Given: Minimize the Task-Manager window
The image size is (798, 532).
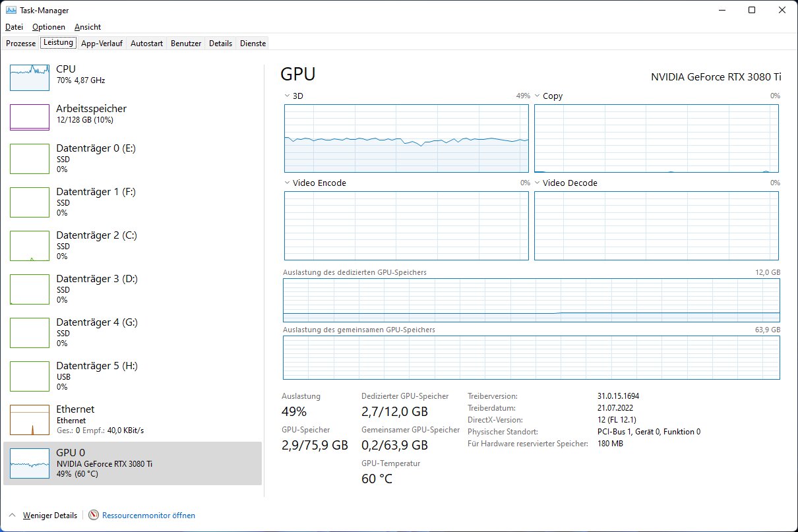Looking at the screenshot, I should tap(721, 10).
